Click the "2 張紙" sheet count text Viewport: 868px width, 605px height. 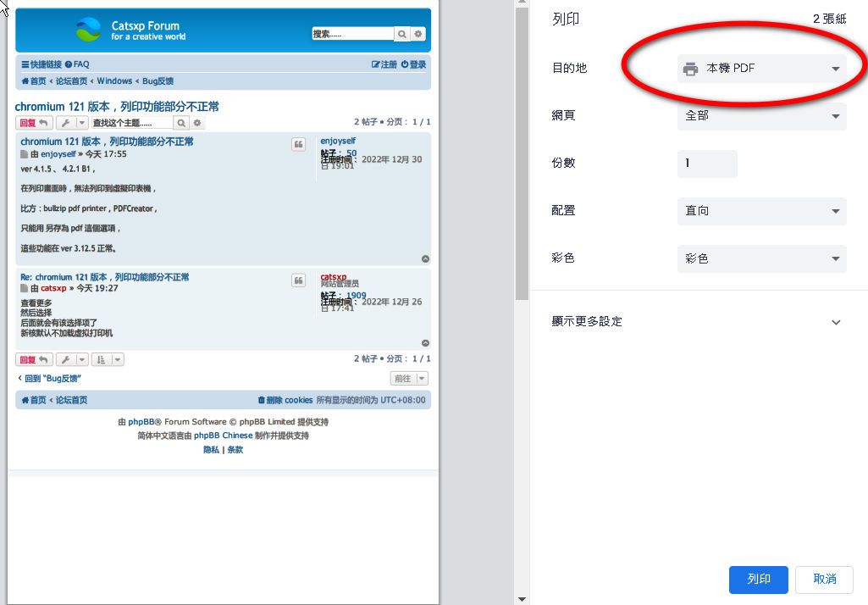[829, 19]
